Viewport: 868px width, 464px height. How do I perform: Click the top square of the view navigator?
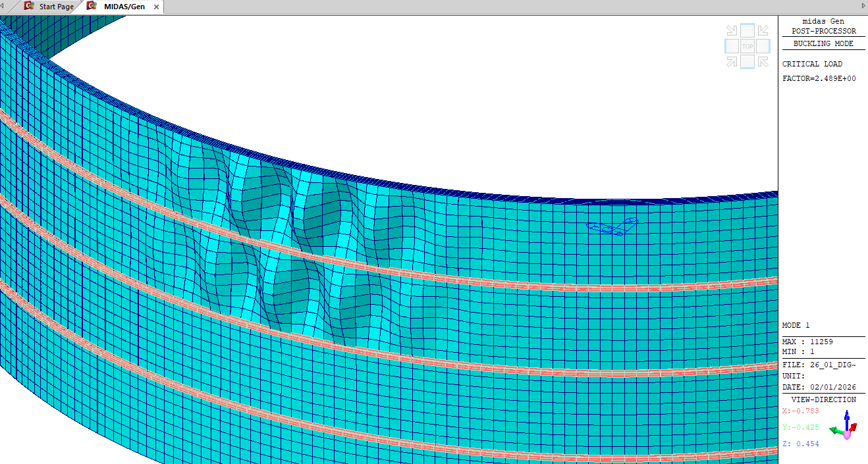(747, 30)
